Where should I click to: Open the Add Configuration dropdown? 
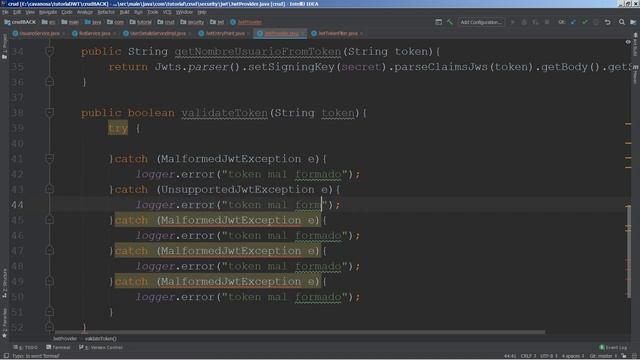click(x=481, y=22)
